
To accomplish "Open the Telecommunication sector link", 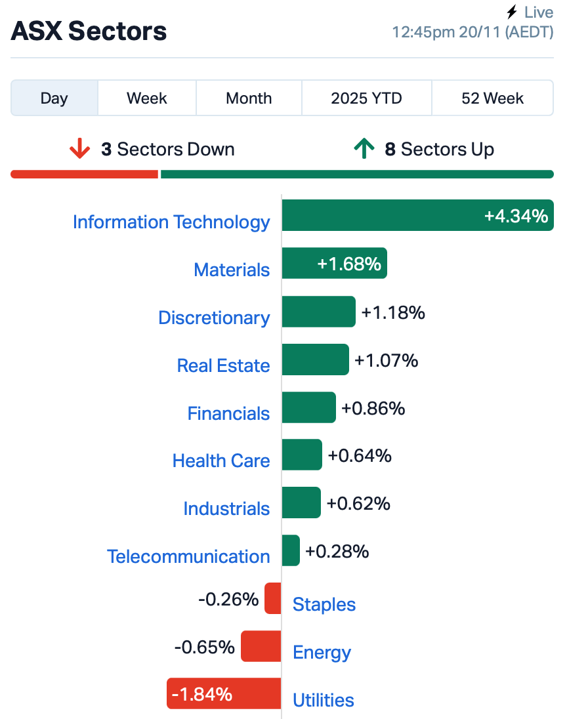I will click(x=188, y=556).
